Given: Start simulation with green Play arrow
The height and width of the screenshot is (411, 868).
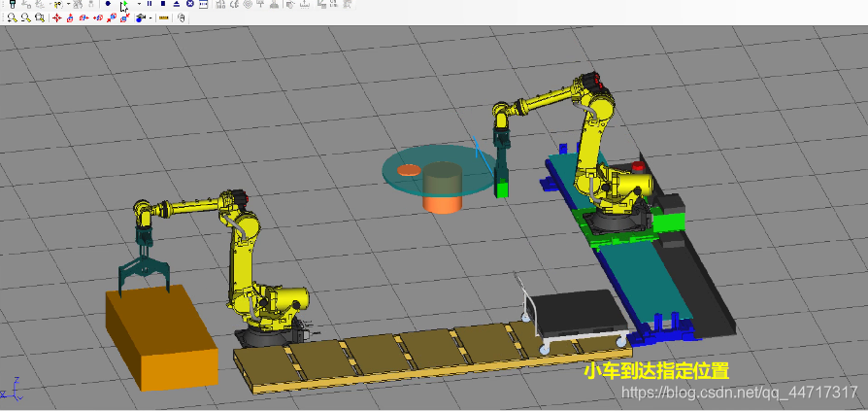Looking at the screenshot, I should tap(125, 3).
